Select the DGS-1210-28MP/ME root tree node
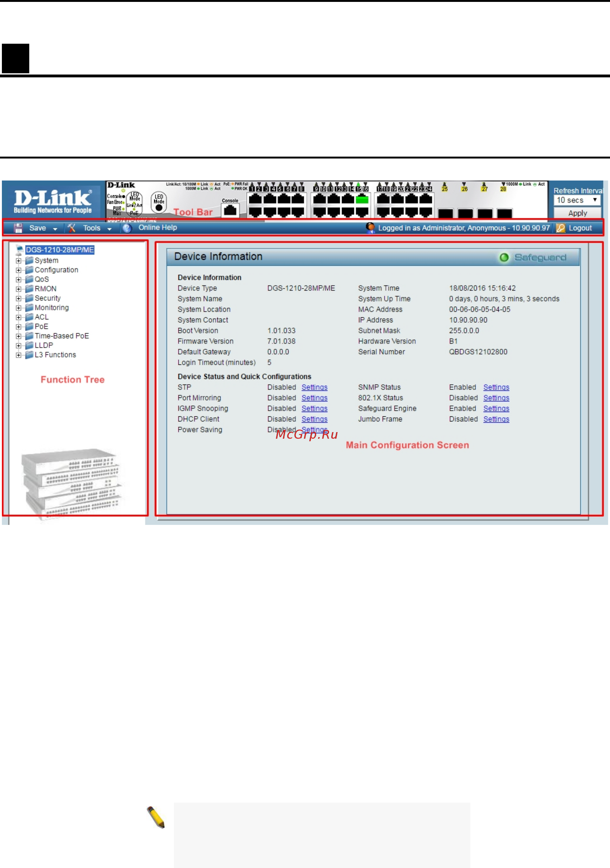This screenshot has height=868, width=610. pyautogui.click(x=60, y=250)
